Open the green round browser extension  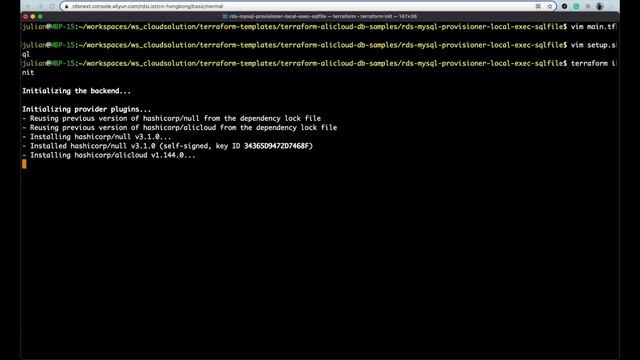coord(576,6)
